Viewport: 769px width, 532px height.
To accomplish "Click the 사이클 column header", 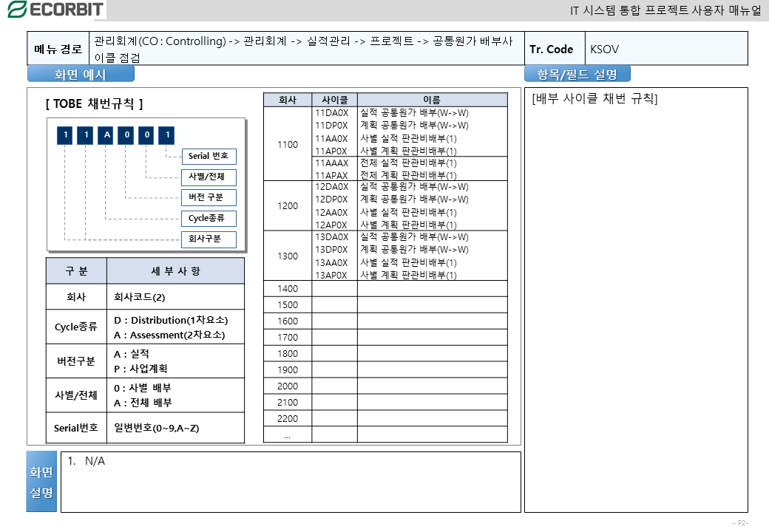I will (334, 100).
